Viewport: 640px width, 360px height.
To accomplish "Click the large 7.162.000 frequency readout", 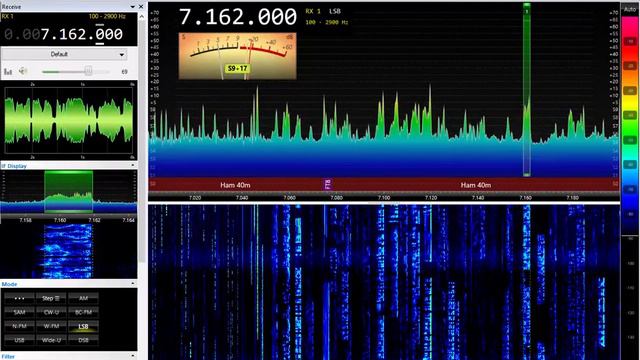I will click(x=238, y=17).
